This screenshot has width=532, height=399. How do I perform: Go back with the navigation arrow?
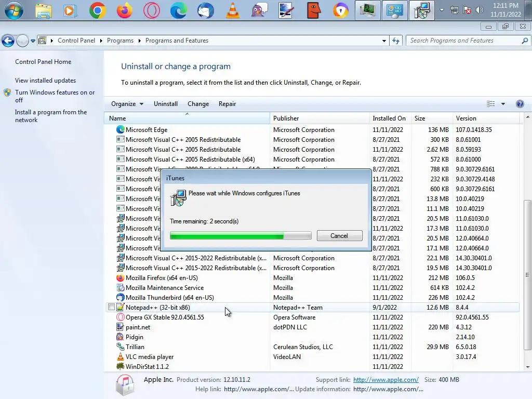pyautogui.click(x=8, y=41)
